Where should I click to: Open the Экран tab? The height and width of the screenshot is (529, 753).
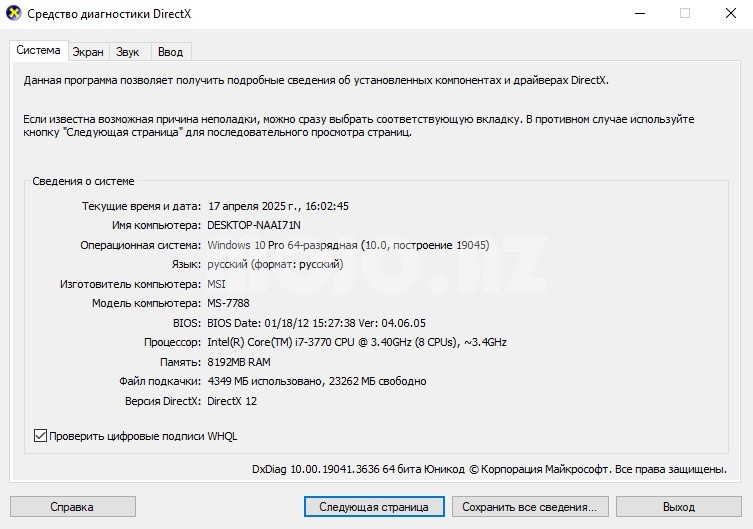point(87,52)
